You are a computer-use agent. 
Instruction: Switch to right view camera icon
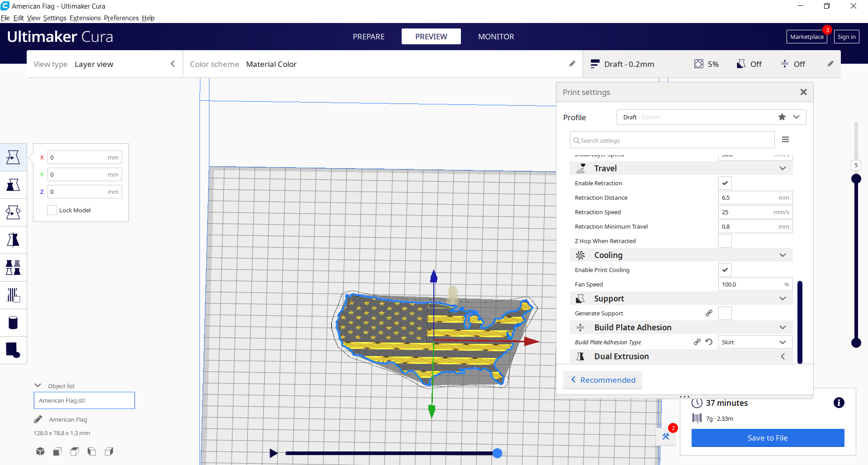109,451
